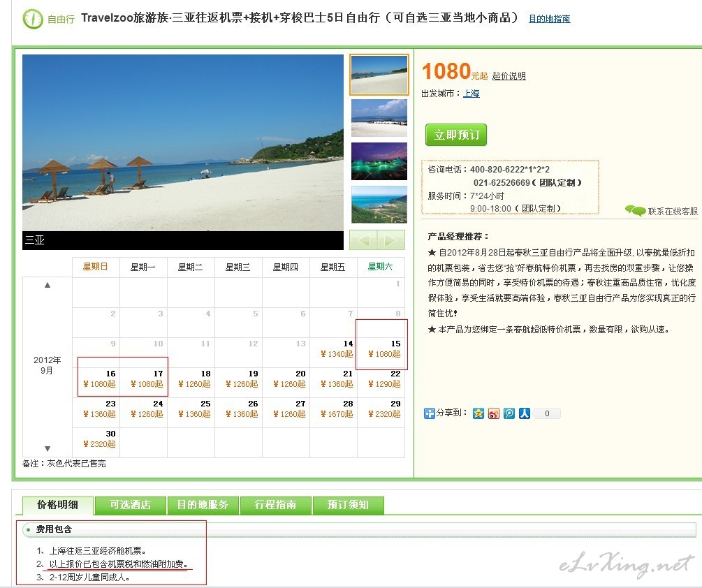Click the 备注：灰色代表已售完 note
Screen dimensions: 702x588
pyautogui.click(x=64, y=464)
